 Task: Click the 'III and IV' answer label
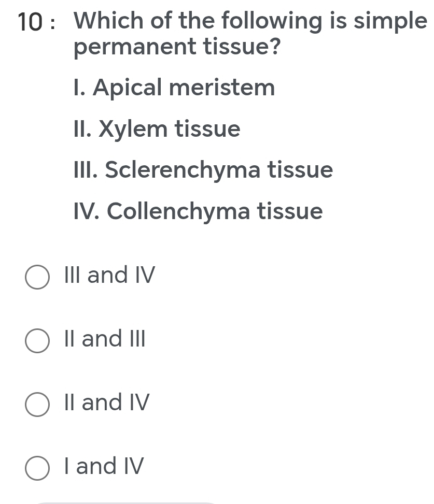click(109, 276)
